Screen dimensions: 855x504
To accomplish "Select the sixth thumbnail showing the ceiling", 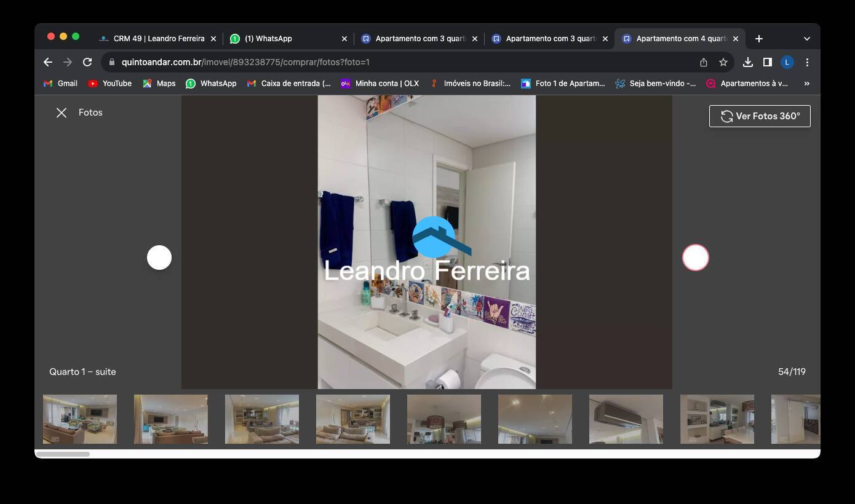I will pos(535,419).
